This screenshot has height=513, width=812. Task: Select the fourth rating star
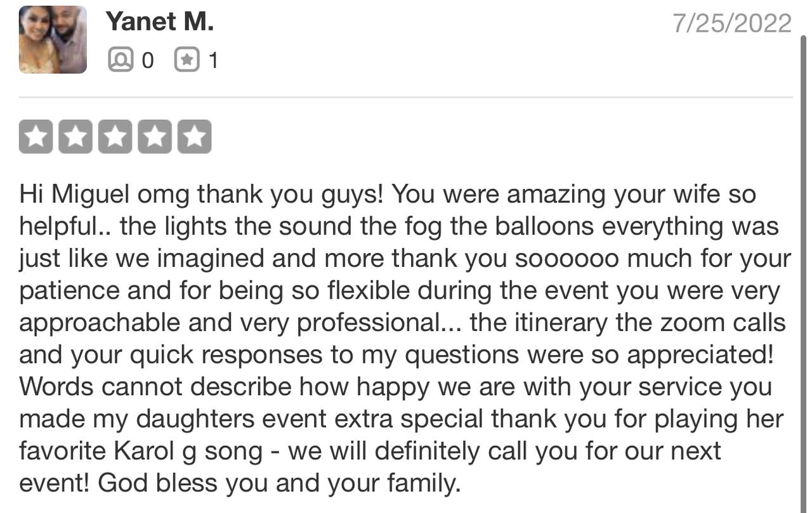[x=155, y=137]
